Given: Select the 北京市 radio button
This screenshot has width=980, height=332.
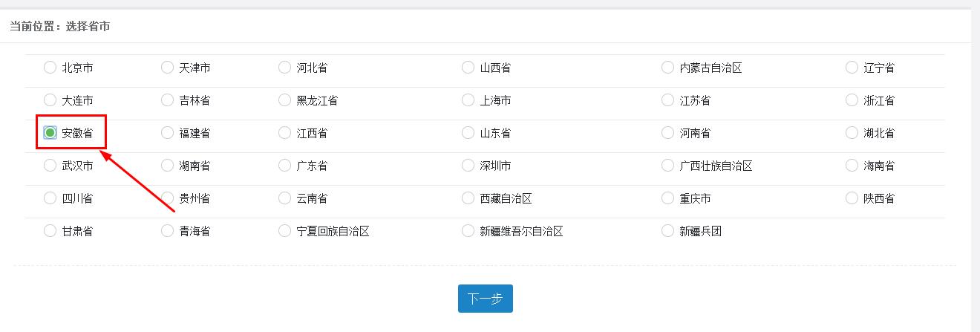Looking at the screenshot, I should click(50, 68).
